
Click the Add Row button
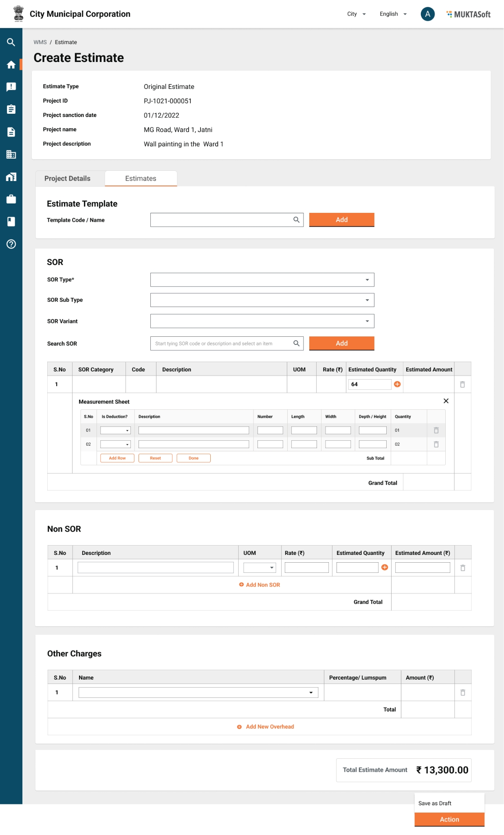(x=117, y=458)
